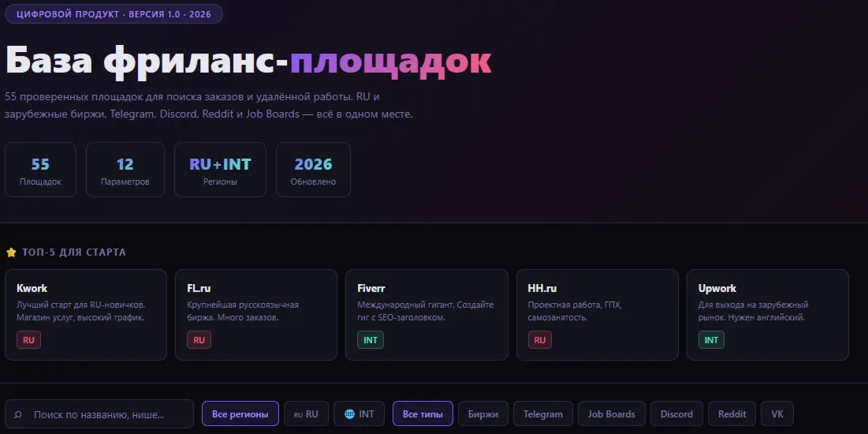Screen dimensions: 868x434
Task: Click the RU tag on FL.ru card
Action: [x=199, y=340]
